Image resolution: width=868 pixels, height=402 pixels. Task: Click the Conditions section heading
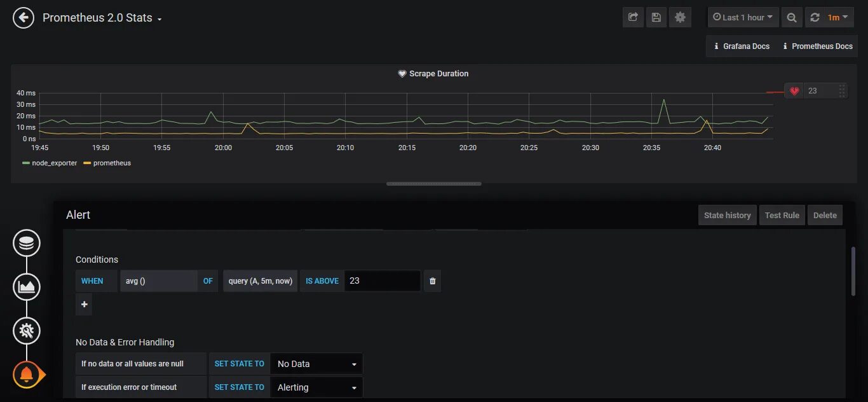[x=97, y=260]
